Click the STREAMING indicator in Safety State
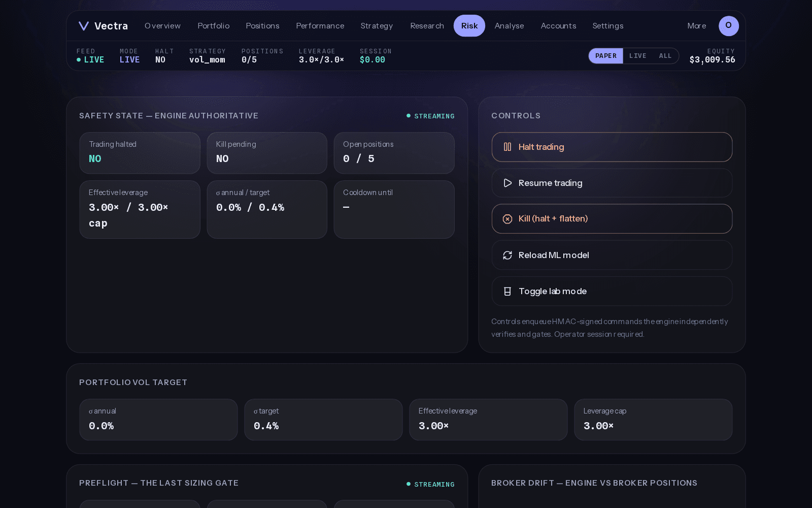The width and height of the screenshot is (812, 508). [430, 116]
